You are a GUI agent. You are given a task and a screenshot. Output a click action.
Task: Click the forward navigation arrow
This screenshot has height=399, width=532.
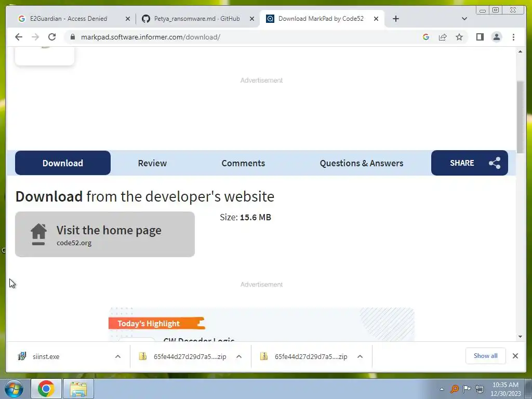click(x=35, y=37)
